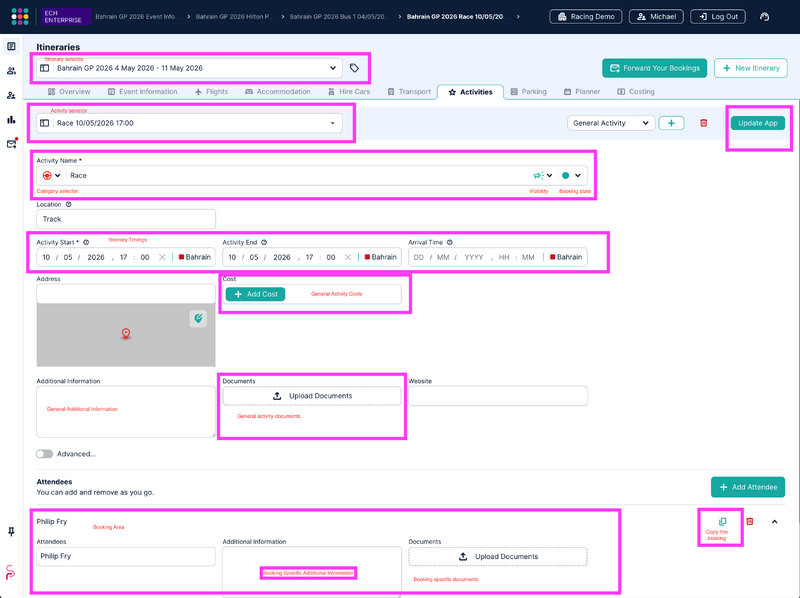Add a general activity with the plus button
This screenshot has width=800, height=598.
[x=671, y=123]
